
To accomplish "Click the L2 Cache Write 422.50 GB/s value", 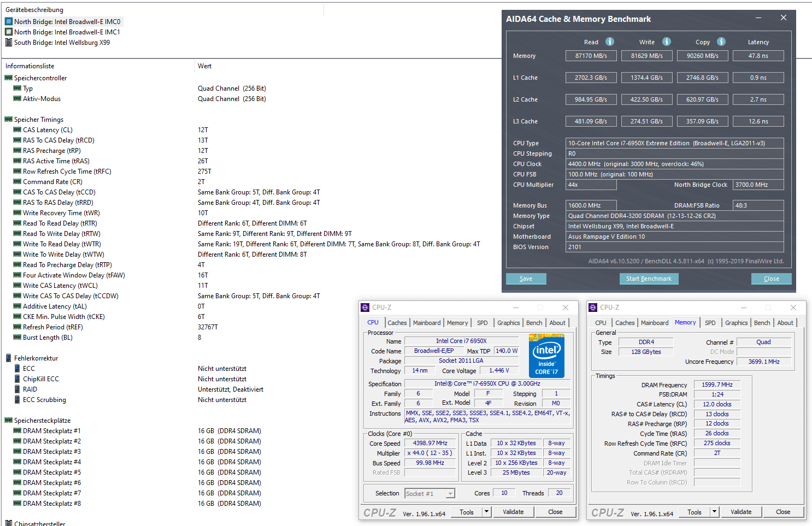I will (647, 99).
